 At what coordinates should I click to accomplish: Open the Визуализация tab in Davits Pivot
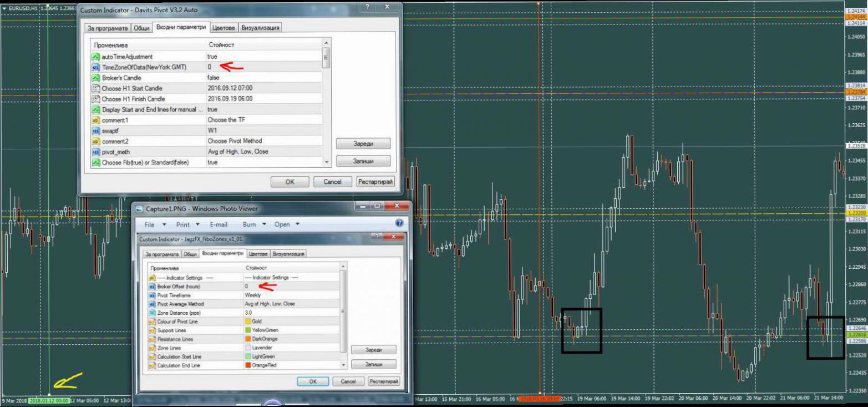point(260,28)
